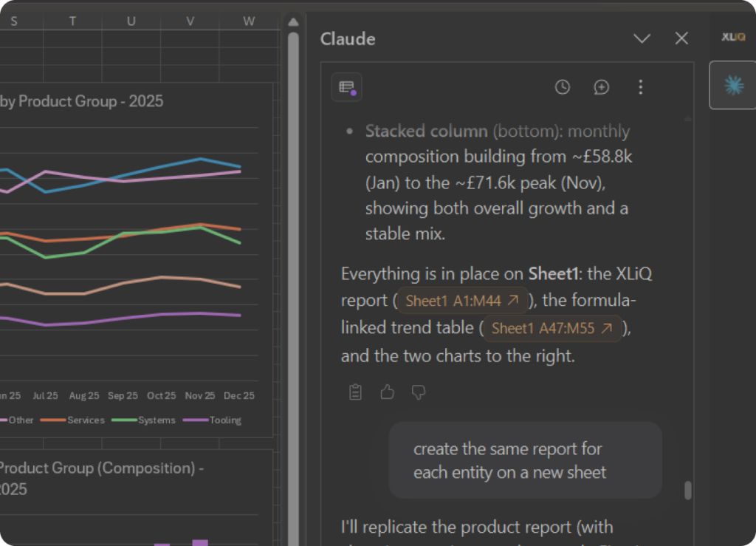Click the spreadsheet scroll up arrow
Image resolution: width=756 pixels, height=546 pixels.
coord(293,21)
